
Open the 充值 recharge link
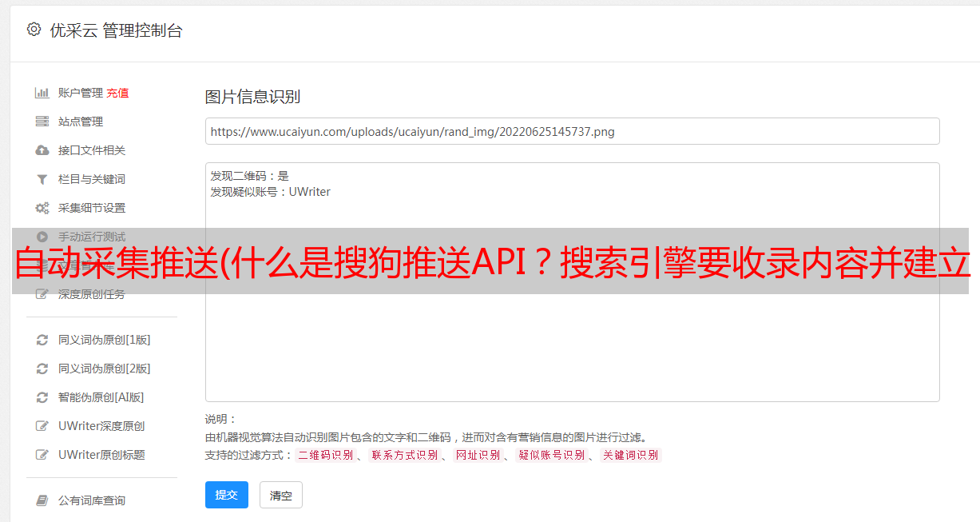[x=117, y=93]
